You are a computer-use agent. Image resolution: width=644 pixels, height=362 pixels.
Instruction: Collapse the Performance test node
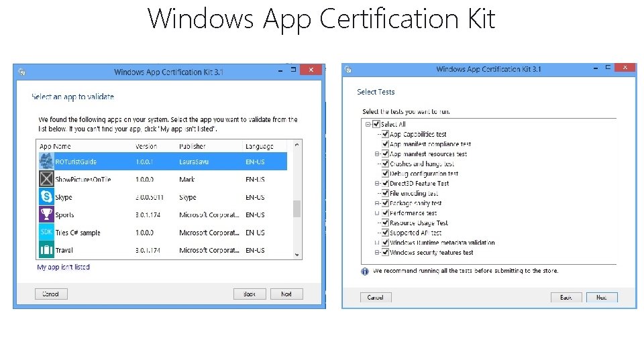pyautogui.click(x=376, y=213)
